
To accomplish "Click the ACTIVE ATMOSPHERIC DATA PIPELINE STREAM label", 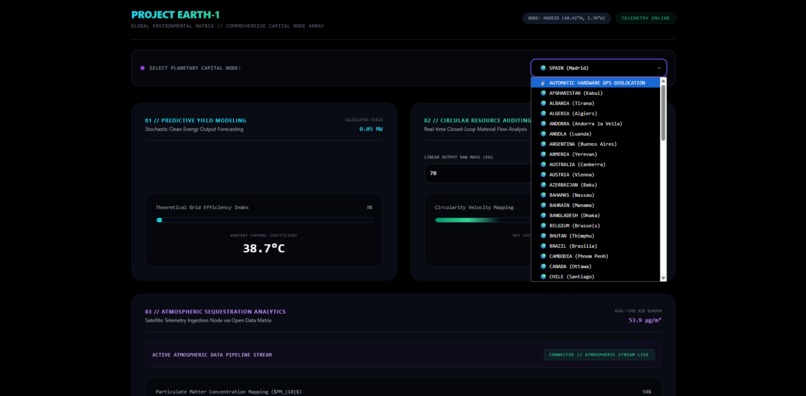I will point(212,355).
